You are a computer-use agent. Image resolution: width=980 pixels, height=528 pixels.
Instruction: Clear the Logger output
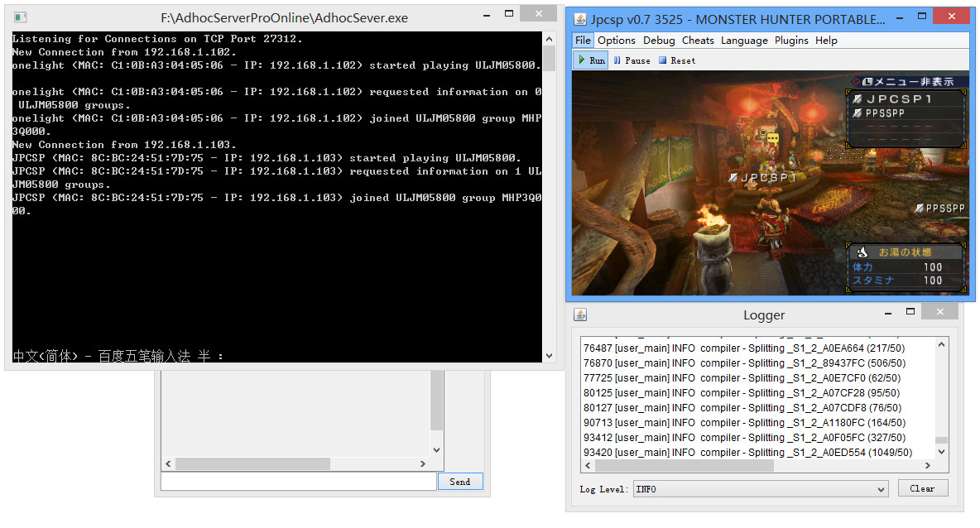(922, 488)
